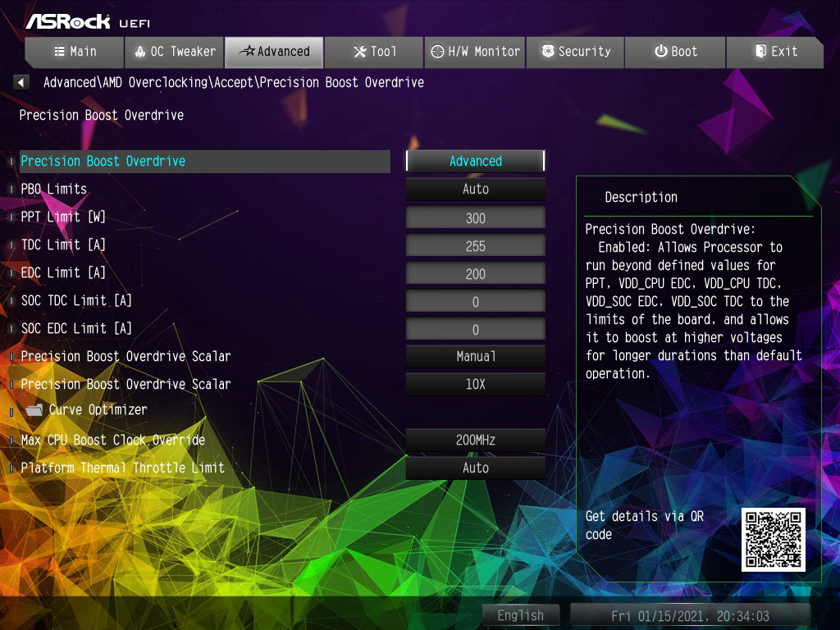Open the Curve Optimizer submenu
Viewport: 840px width, 630px height.
click(98, 410)
